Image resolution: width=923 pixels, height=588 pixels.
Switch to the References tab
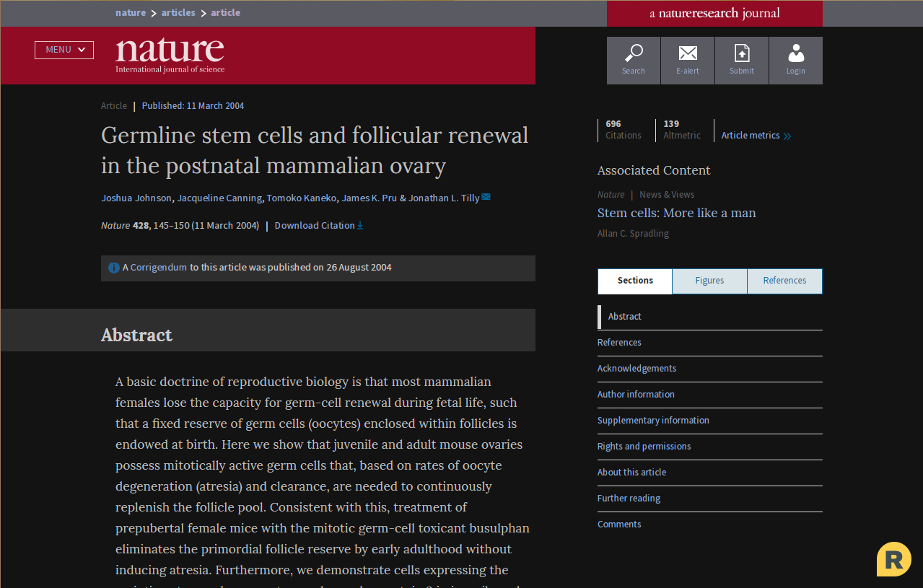click(784, 281)
